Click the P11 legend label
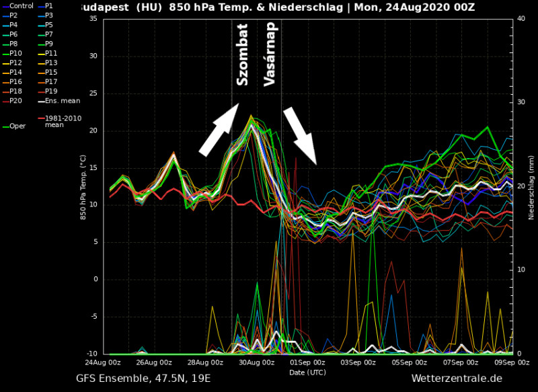The width and height of the screenshot is (538, 392). (51, 53)
